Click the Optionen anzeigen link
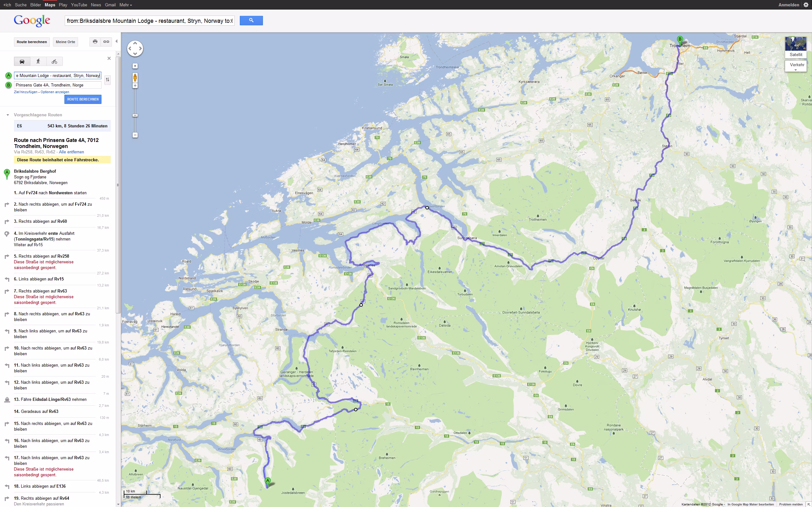The image size is (812, 507). (55, 92)
